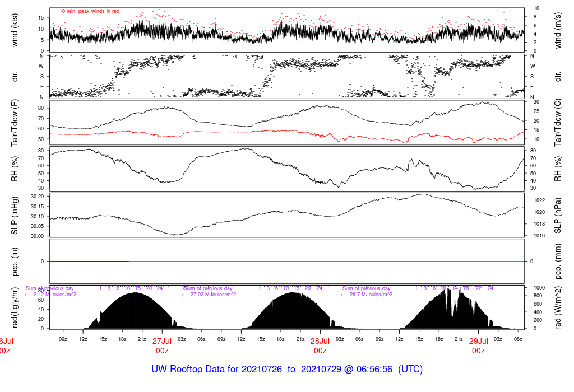
Task: Click the '600' tick on the W/m^2 axis
Action: [x=538, y=304]
